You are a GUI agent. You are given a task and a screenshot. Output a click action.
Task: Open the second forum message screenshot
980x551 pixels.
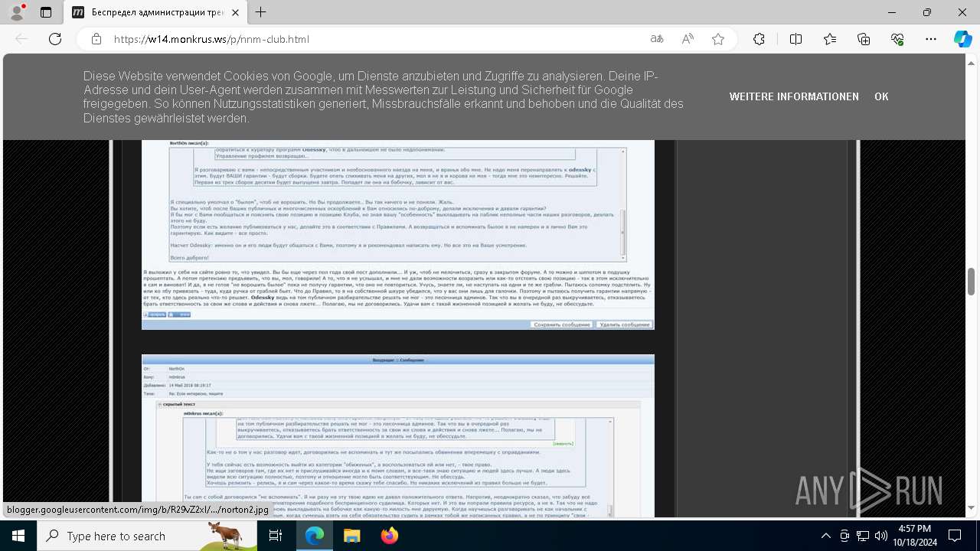tap(398, 435)
